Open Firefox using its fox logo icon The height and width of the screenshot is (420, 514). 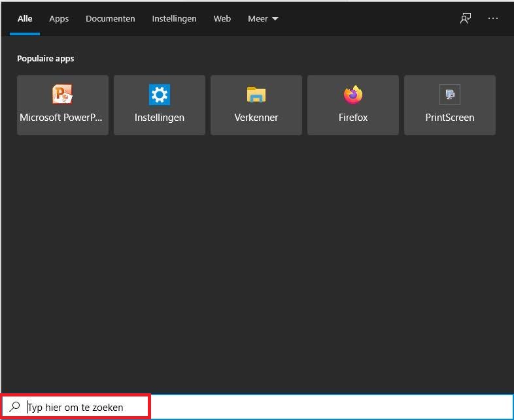pyautogui.click(x=353, y=95)
